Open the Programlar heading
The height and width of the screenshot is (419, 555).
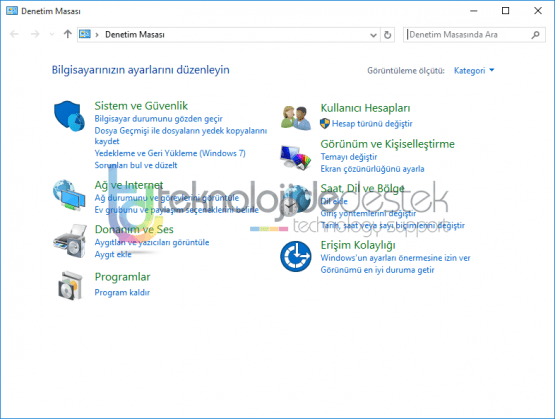coord(122,277)
